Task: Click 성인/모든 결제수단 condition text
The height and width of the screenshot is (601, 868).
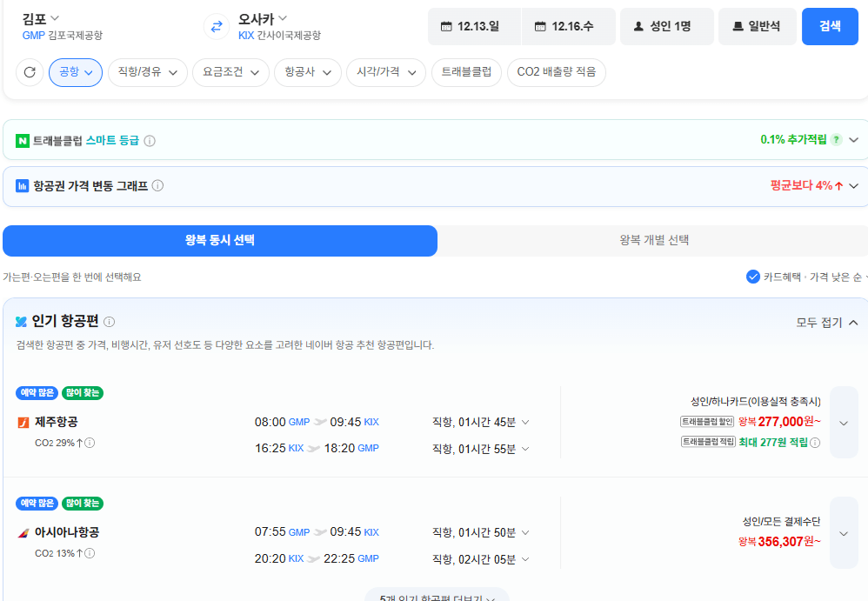Action: (781, 521)
